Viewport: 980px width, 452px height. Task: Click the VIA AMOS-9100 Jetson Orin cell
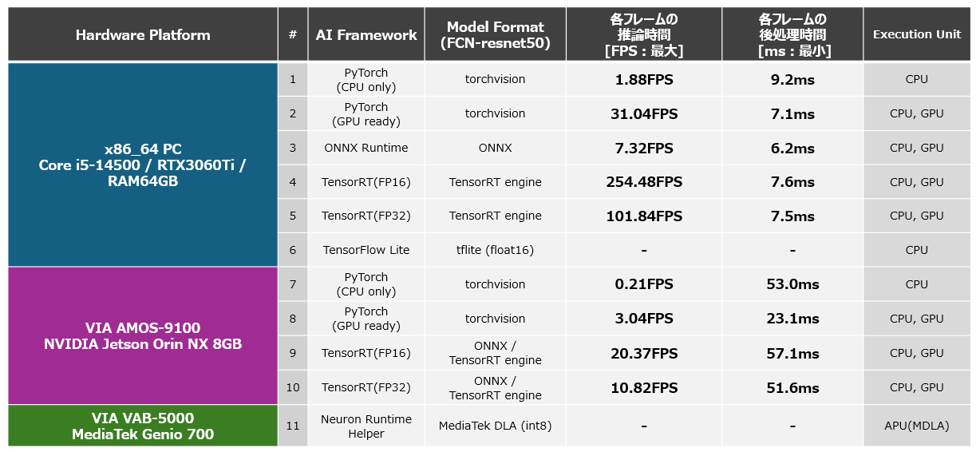[x=143, y=336]
